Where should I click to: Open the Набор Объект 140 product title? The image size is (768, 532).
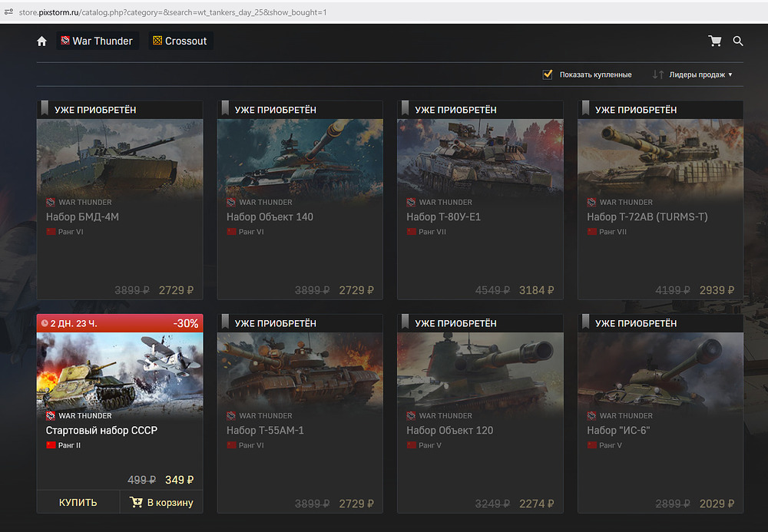click(x=270, y=216)
